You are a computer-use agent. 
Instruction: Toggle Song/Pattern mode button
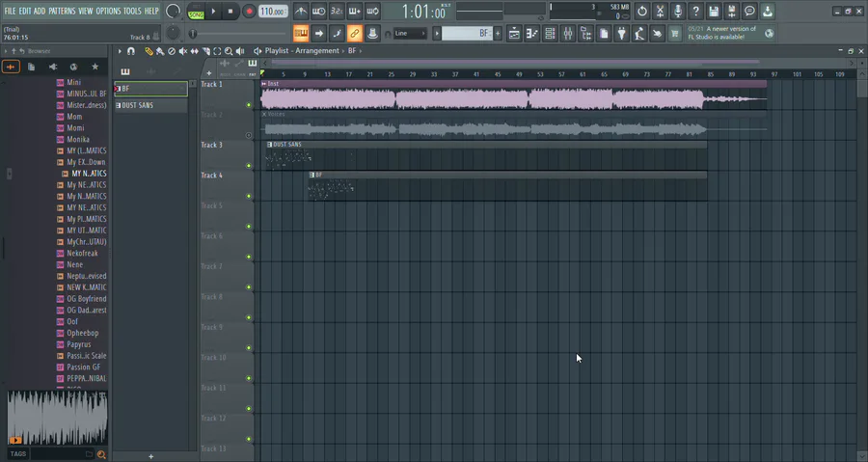click(196, 11)
